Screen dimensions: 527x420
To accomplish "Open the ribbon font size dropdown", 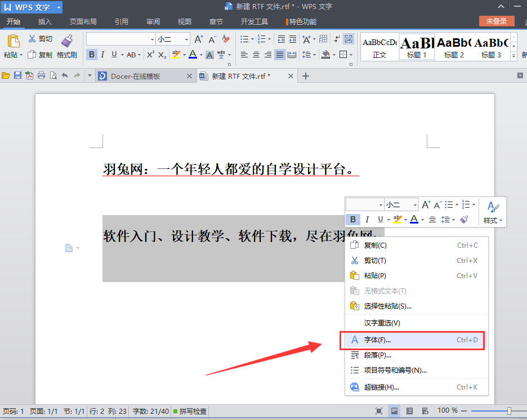I will (x=186, y=39).
